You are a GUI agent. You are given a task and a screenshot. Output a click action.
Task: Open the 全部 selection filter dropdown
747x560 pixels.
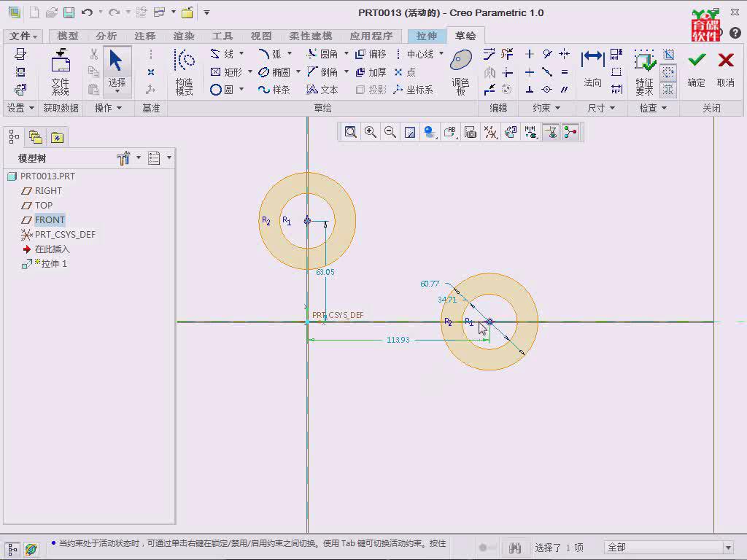728,548
